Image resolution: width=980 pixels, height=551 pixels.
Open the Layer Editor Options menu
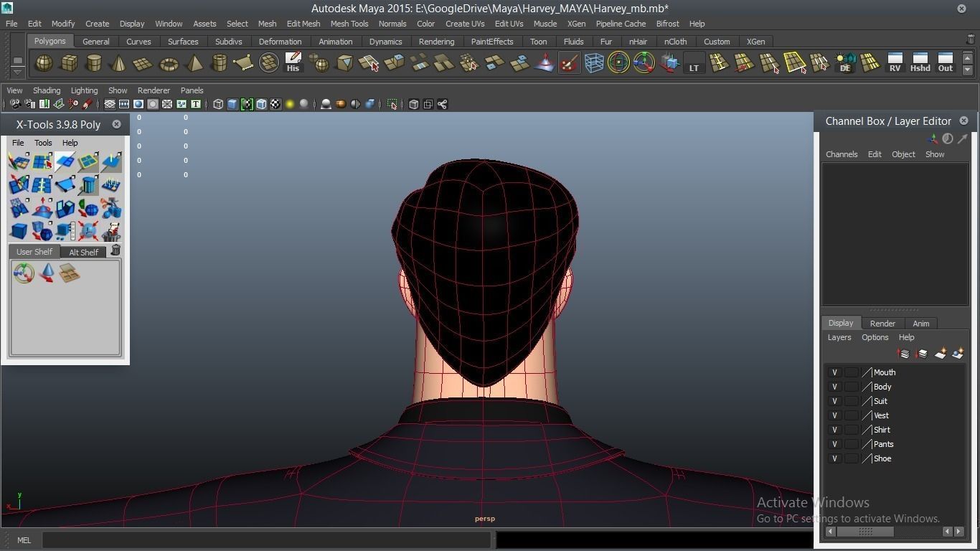[x=875, y=337]
